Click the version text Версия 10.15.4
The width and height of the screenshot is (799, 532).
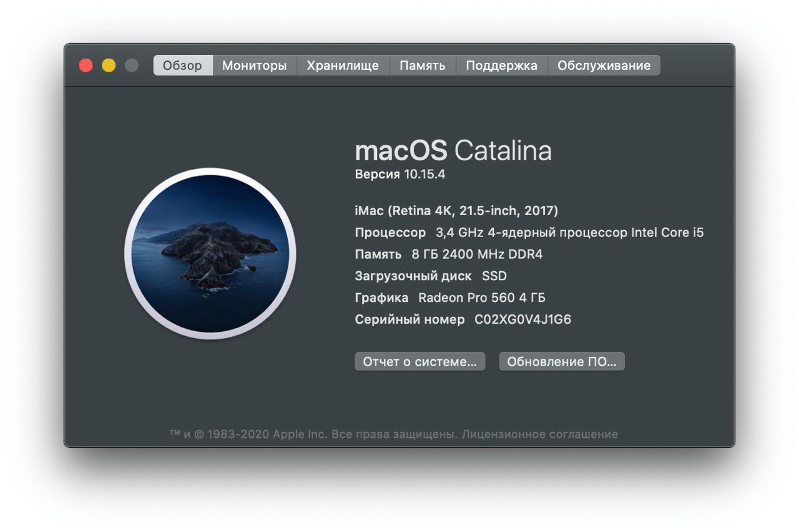click(x=400, y=175)
